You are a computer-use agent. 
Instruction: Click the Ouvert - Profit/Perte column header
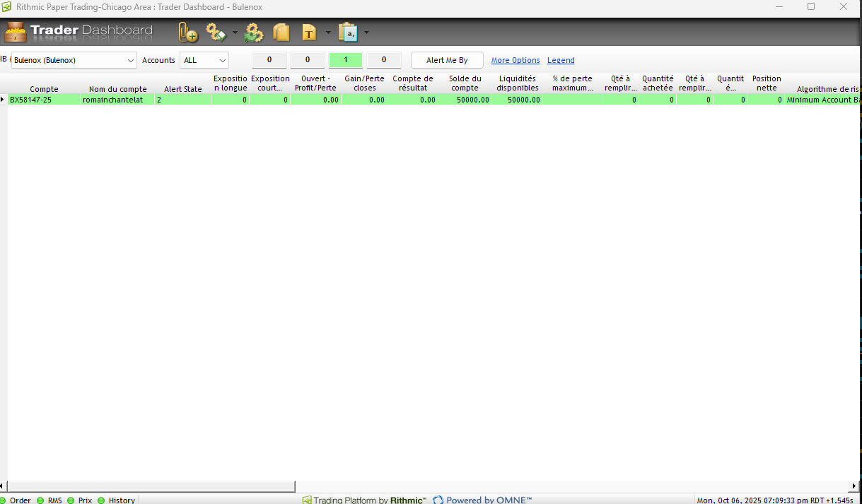315,83
